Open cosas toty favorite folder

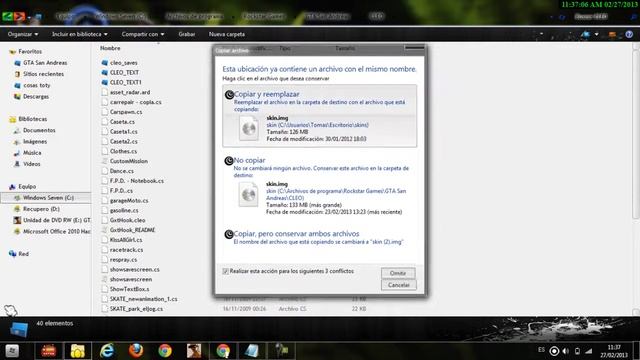click(x=32, y=85)
